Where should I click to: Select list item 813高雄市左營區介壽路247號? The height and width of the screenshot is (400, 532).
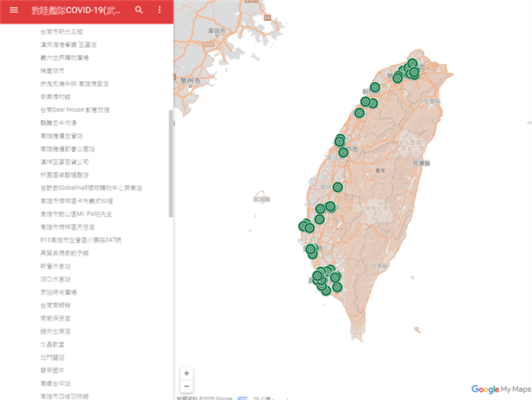pos(81,240)
